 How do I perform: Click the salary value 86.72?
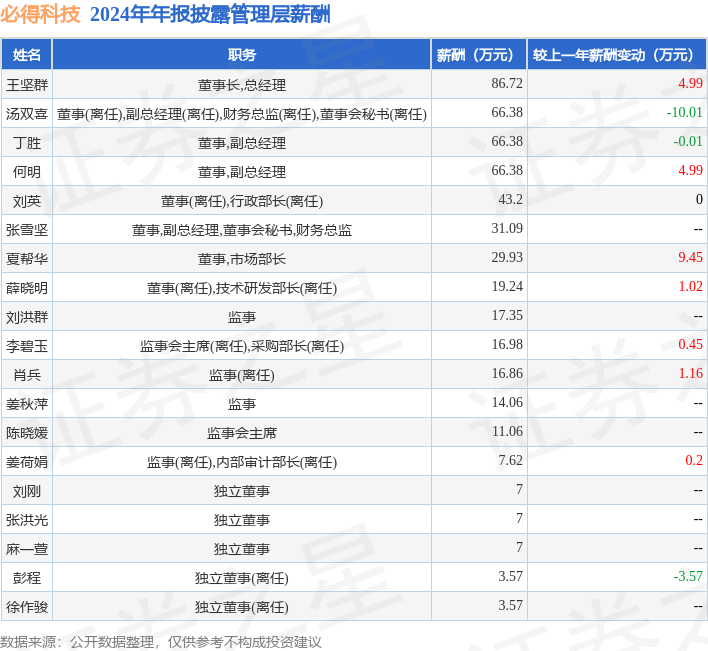507,84
